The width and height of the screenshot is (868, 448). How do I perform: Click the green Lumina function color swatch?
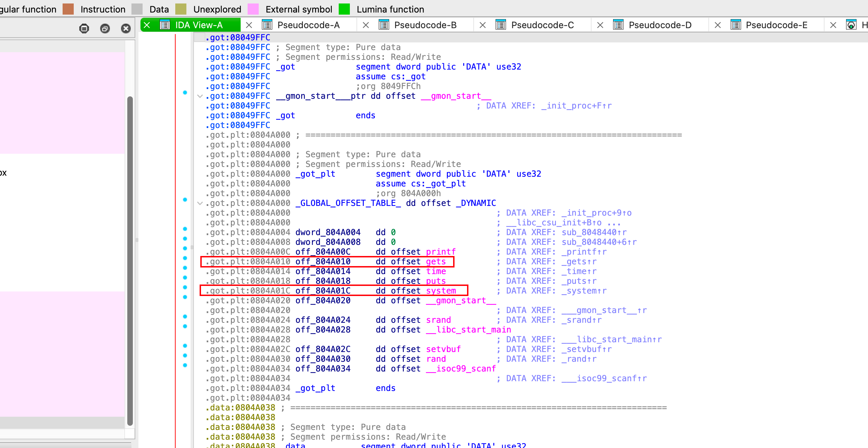click(x=344, y=9)
